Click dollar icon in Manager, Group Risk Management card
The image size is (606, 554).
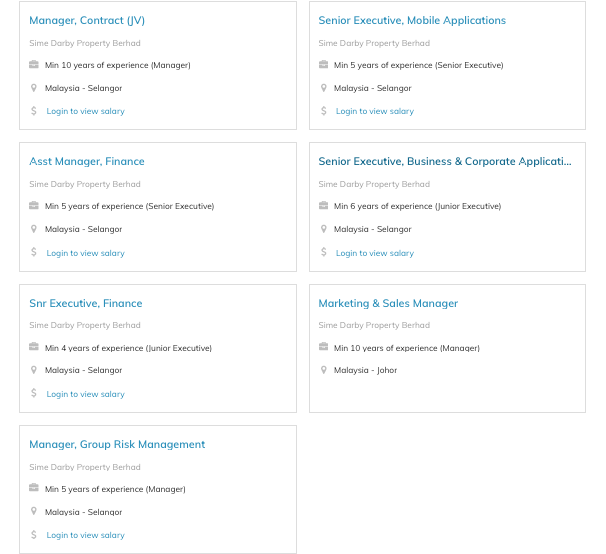[x=34, y=535]
